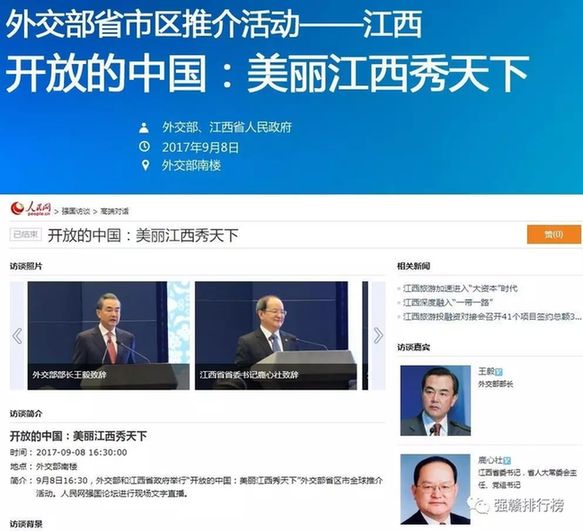The width and height of the screenshot is (583, 531).
Task: Open news link 江西深度融入一带一路
Action: coord(448,302)
